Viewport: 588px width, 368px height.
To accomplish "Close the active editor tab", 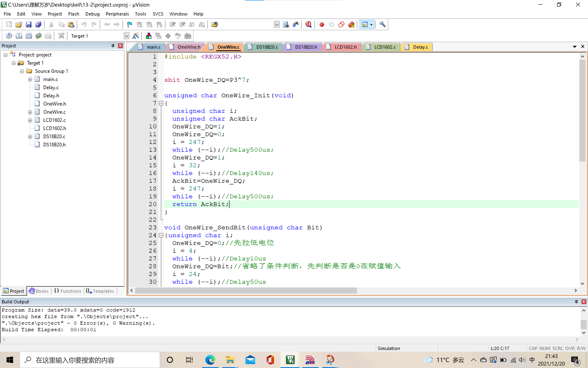I will 582,46.
